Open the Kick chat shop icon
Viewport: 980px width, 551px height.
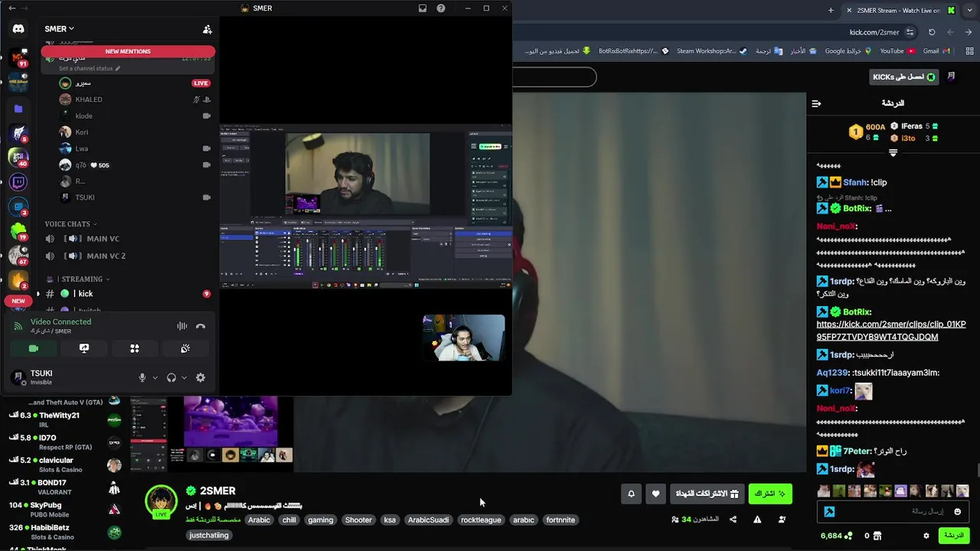877,536
